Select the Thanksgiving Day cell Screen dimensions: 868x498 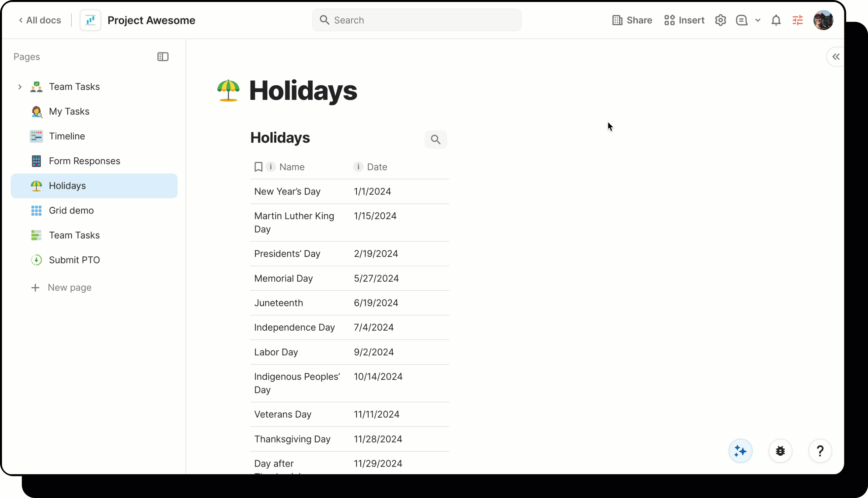299,439
